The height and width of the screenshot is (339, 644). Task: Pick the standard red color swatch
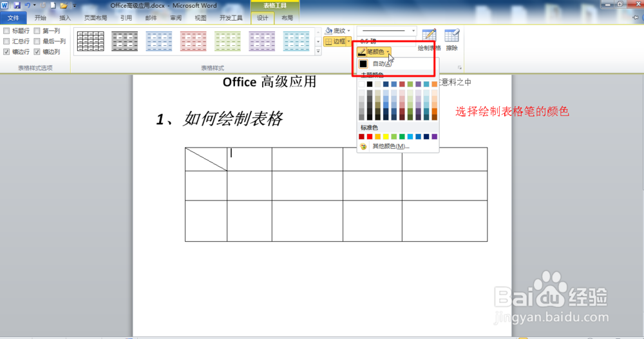click(370, 137)
